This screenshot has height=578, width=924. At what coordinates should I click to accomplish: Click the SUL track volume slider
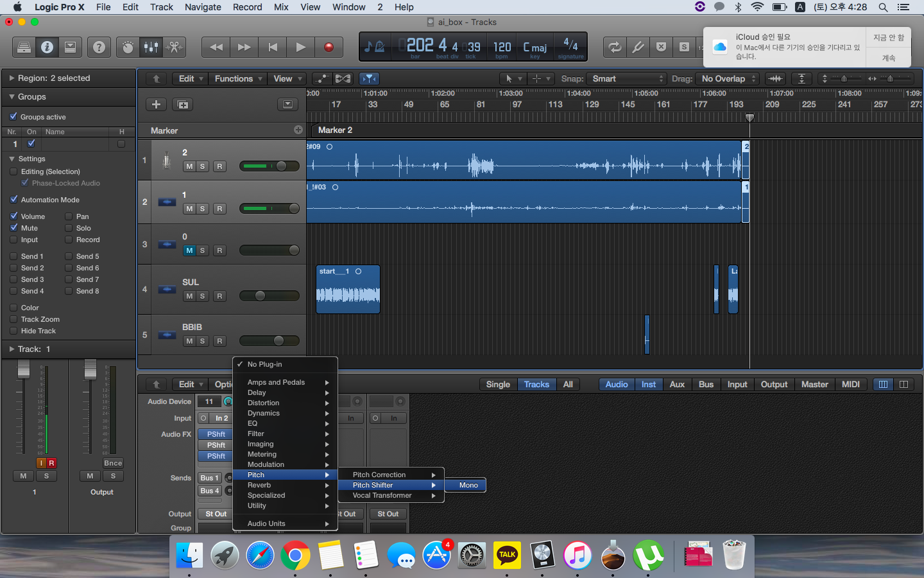269,295
